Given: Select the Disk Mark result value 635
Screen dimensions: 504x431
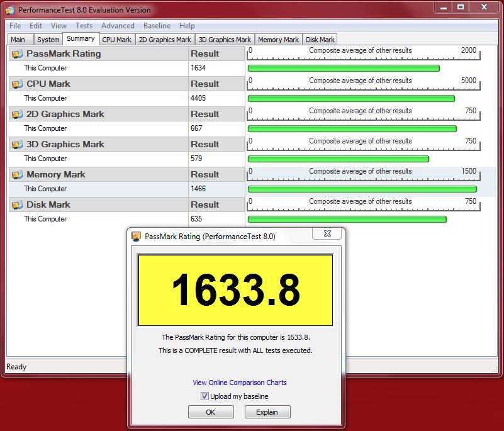Looking at the screenshot, I should click(196, 219).
